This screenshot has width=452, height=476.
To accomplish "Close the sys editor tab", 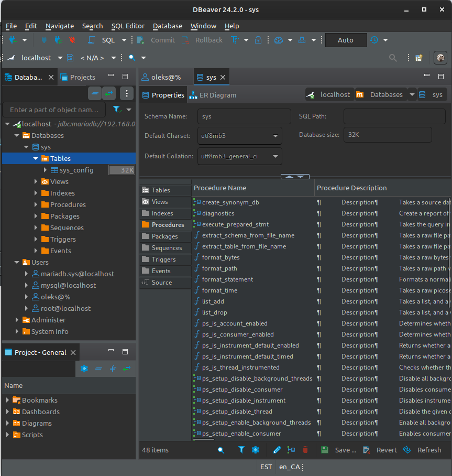I will (x=223, y=78).
